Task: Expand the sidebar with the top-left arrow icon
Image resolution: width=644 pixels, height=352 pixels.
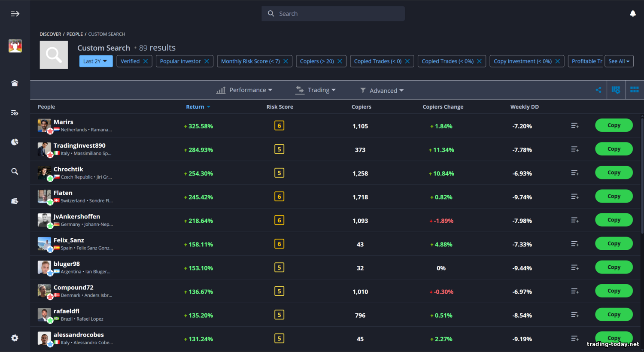Action: coord(15,14)
